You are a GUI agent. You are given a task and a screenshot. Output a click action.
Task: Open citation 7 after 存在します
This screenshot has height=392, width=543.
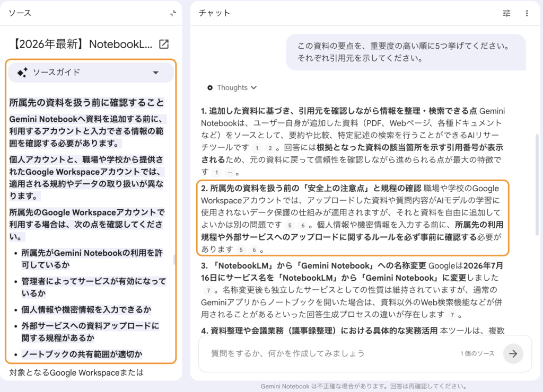[452, 315]
